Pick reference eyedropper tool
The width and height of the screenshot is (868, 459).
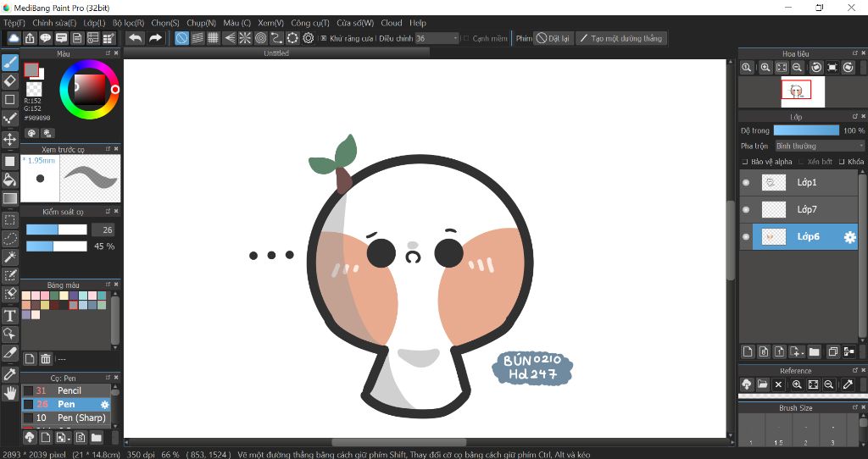[x=848, y=384]
